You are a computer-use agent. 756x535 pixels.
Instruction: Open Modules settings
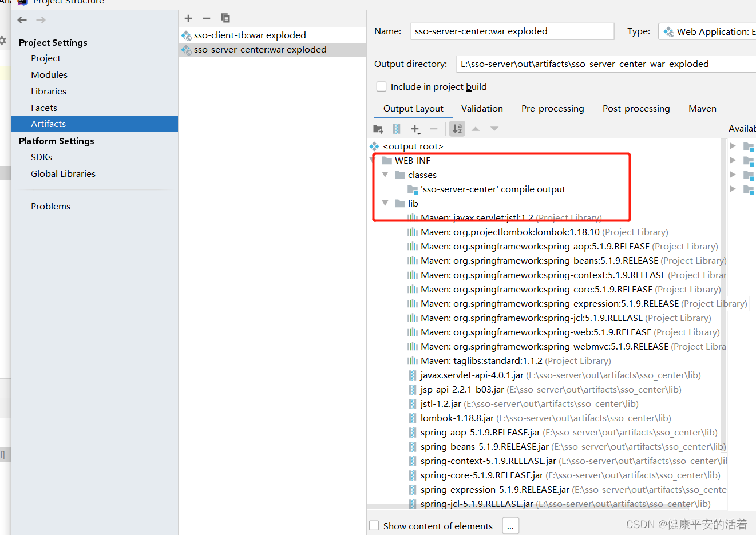click(49, 74)
